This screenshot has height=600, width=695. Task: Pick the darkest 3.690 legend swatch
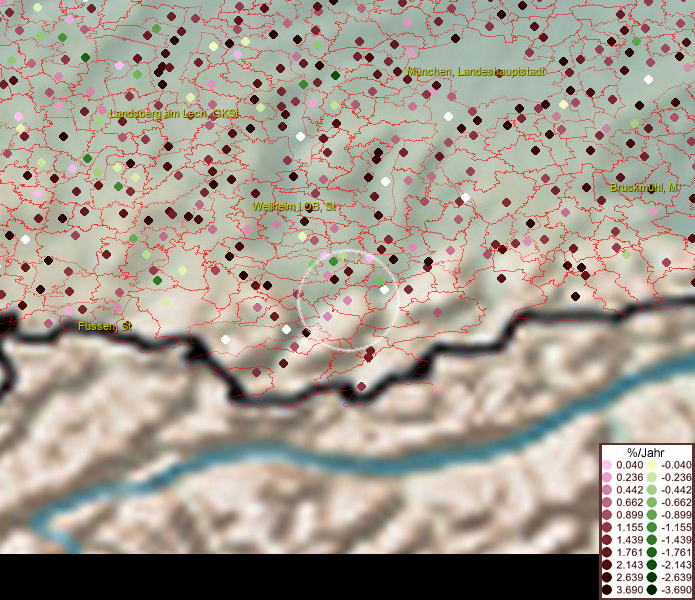(x=607, y=590)
